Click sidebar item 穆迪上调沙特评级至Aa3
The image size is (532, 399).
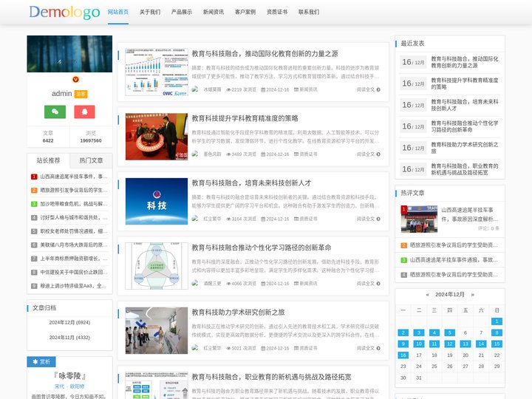point(74,286)
